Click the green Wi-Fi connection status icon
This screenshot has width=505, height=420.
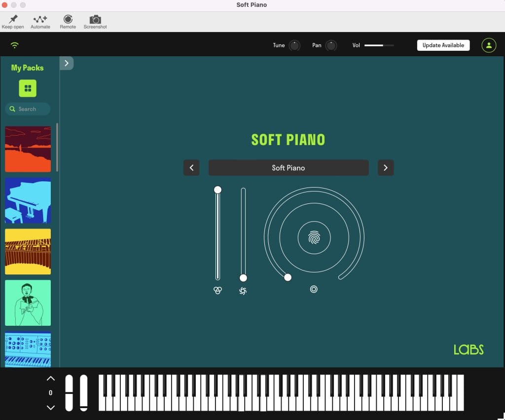15,45
